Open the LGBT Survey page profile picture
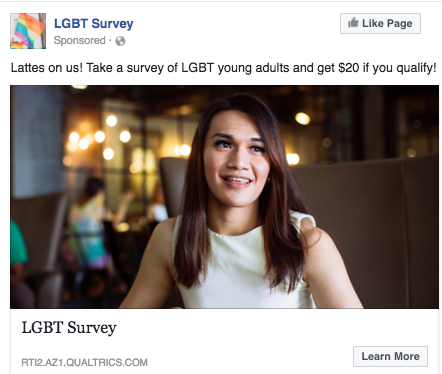Viewport: 442px width, 374px height. 28,31
